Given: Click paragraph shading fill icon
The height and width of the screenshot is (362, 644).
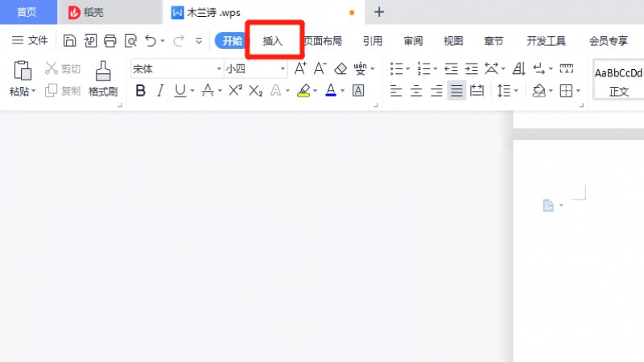Looking at the screenshot, I should click(539, 90).
